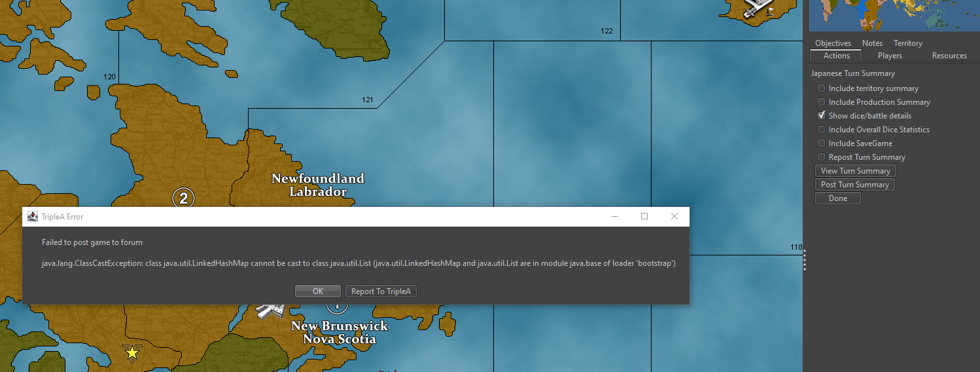Screen dimensions: 980x372
Task: Select the unit icon near New Brunswick
Action: click(268, 310)
